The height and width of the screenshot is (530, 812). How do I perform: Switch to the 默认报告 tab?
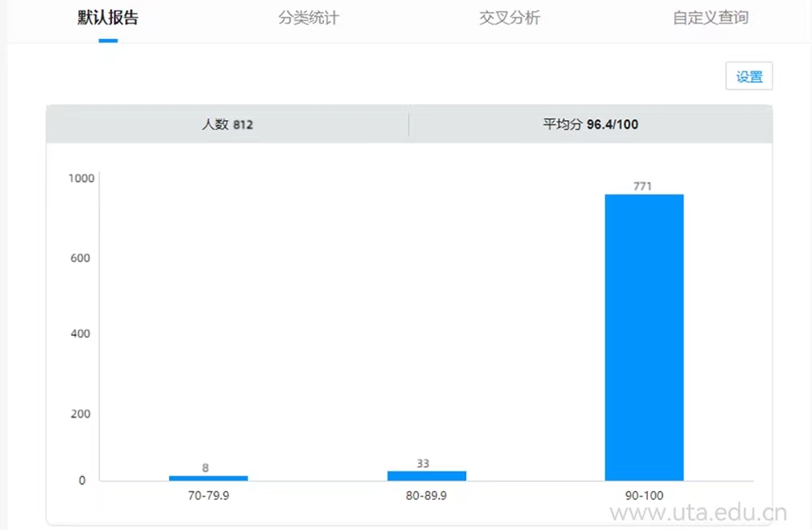(108, 19)
